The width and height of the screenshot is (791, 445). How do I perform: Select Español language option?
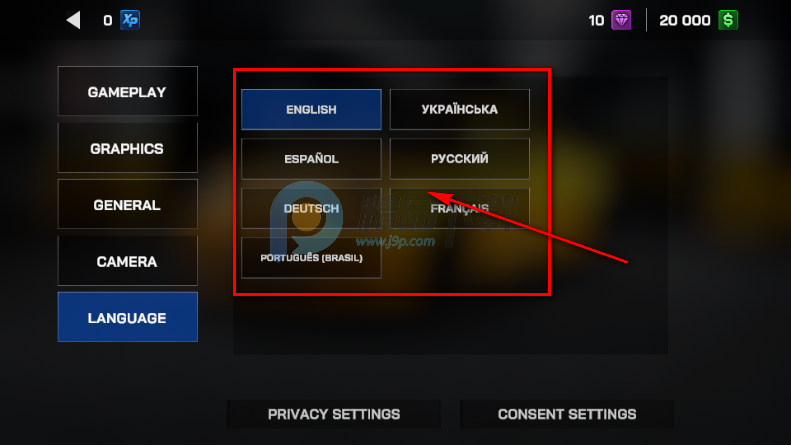tap(311, 159)
